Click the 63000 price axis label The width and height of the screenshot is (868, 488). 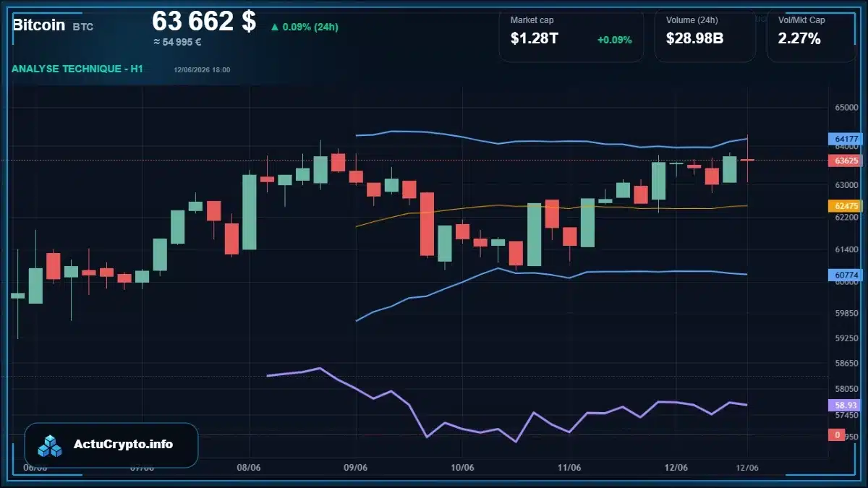coord(846,185)
